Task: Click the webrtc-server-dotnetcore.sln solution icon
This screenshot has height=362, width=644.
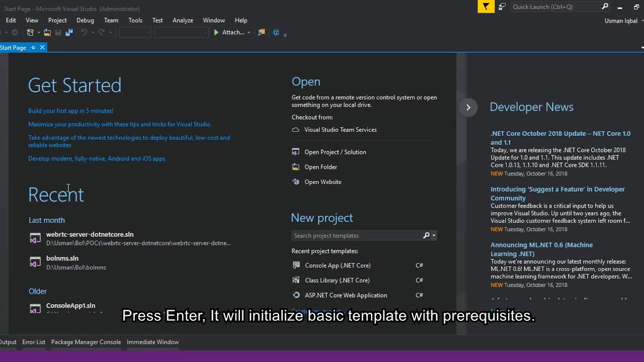Action: pos(35,239)
